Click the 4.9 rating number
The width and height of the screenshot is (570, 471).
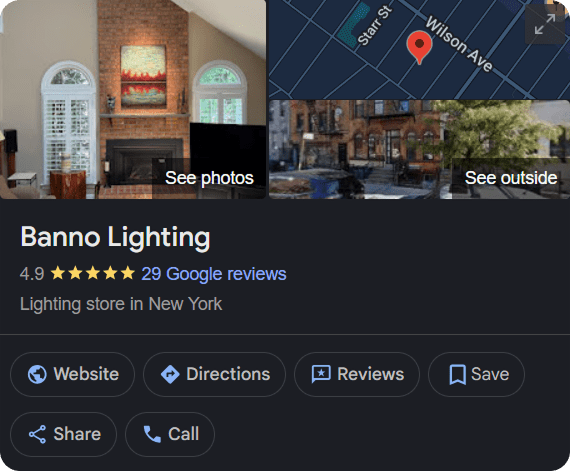click(x=32, y=274)
